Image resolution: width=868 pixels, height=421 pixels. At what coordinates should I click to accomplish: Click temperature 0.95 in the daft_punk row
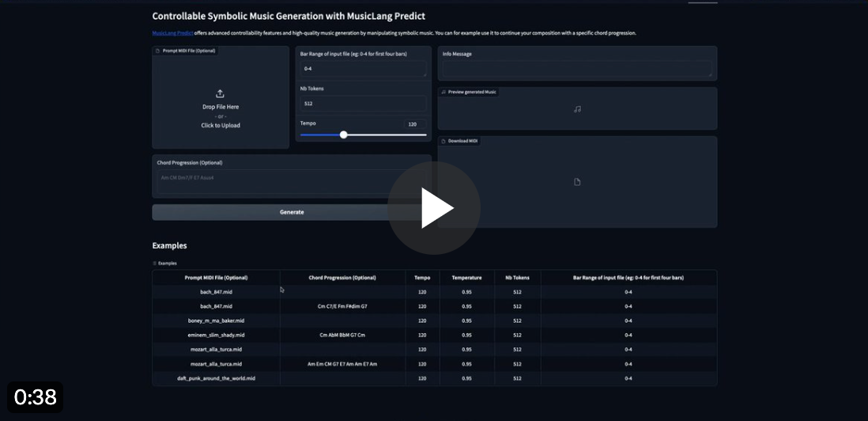click(466, 378)
